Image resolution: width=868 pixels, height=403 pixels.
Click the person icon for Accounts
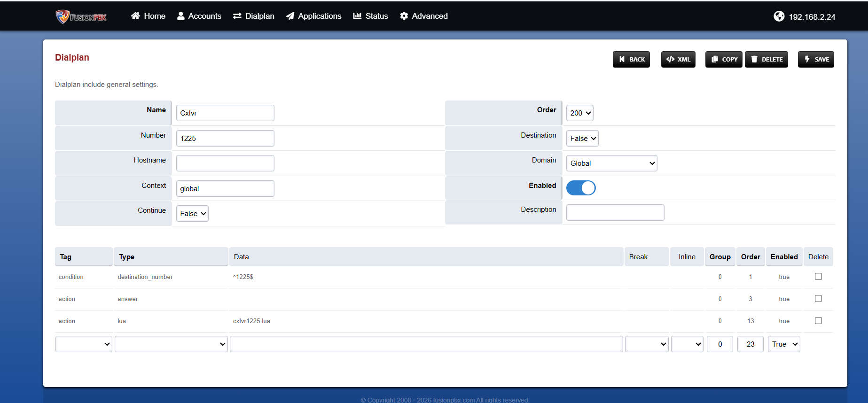point(180,16)
